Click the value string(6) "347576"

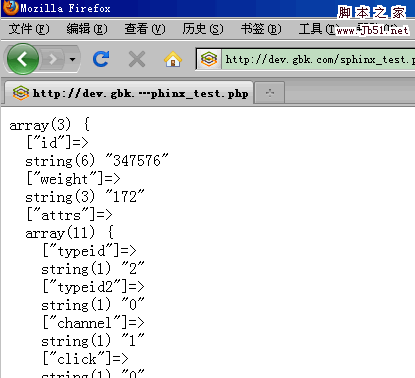click(97, 161)
